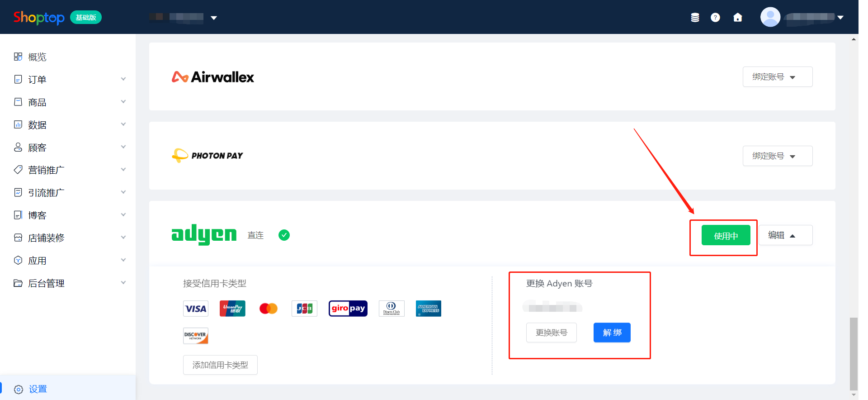Open the help question mark icon
The height and width of the screenshot is (400, 868).
[x=715, y=18]
